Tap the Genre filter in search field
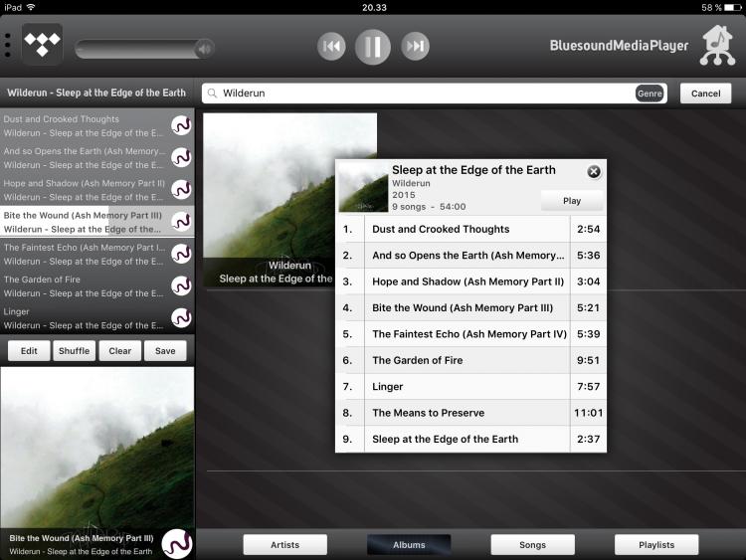746x560 pixels. [650, 93]
